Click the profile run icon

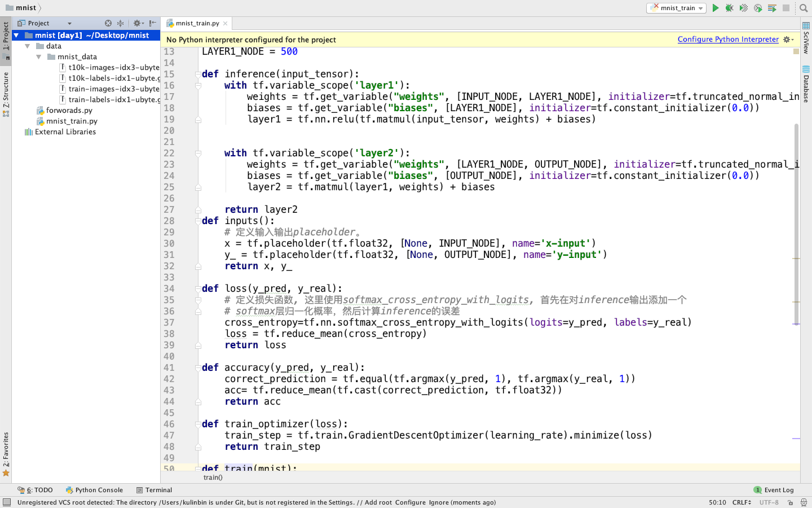[758, 8]
